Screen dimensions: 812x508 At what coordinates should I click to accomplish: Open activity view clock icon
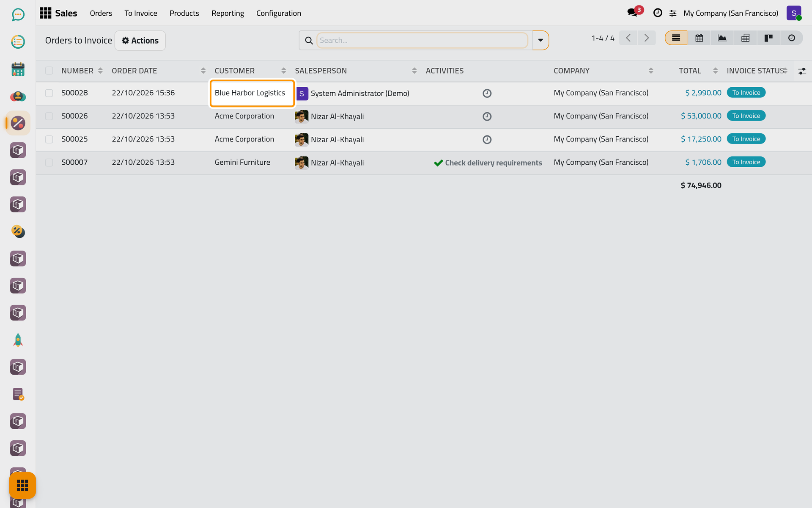click(791, 38)
